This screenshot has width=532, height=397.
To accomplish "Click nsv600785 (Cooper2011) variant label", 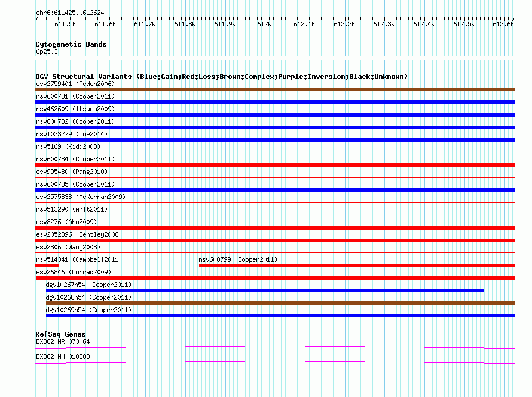I will click(x=75, y=184).
